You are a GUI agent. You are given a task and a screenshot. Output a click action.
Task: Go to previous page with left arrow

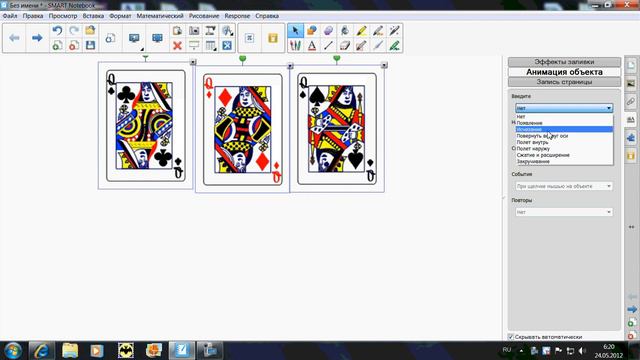coord(14,38)
